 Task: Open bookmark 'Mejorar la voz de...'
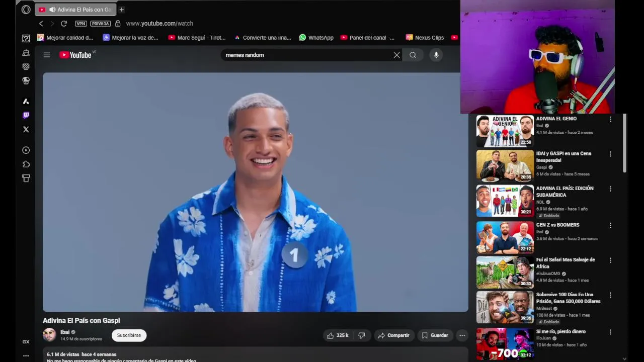tap(130, 38)
